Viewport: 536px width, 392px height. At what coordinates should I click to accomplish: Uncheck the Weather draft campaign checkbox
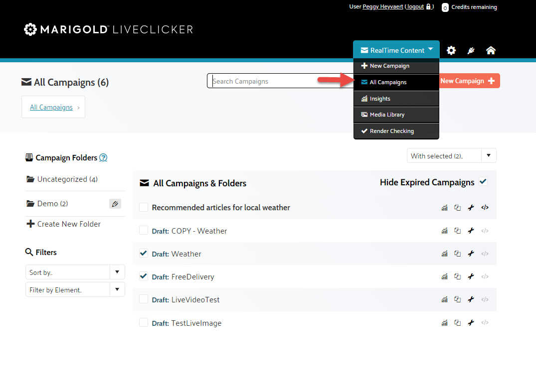(144, 254)
